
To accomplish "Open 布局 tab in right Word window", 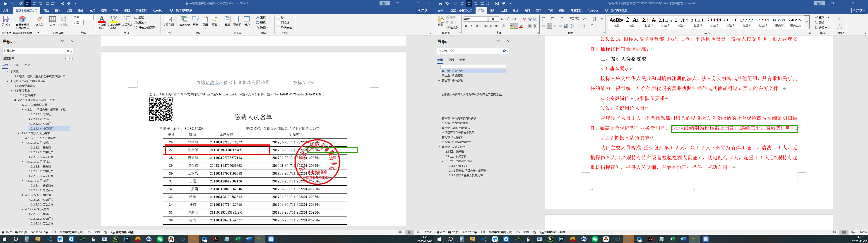I will click(x=527, y=10).
